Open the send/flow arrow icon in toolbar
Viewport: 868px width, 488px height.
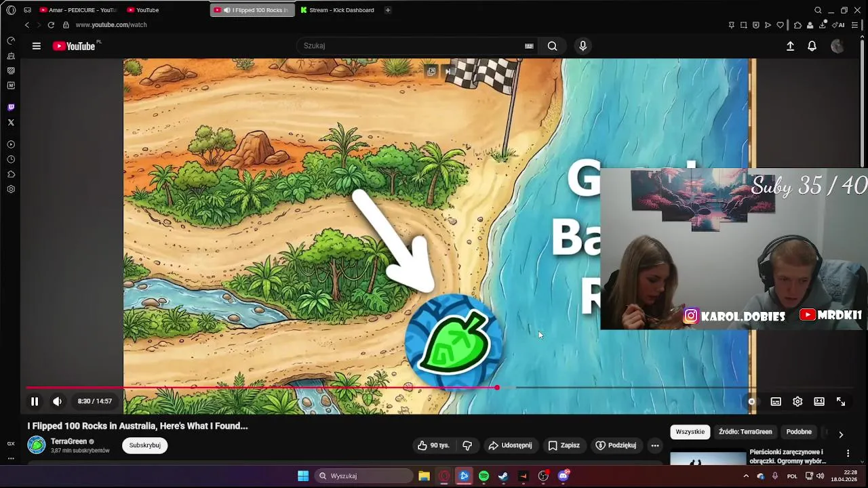point(768,25)
